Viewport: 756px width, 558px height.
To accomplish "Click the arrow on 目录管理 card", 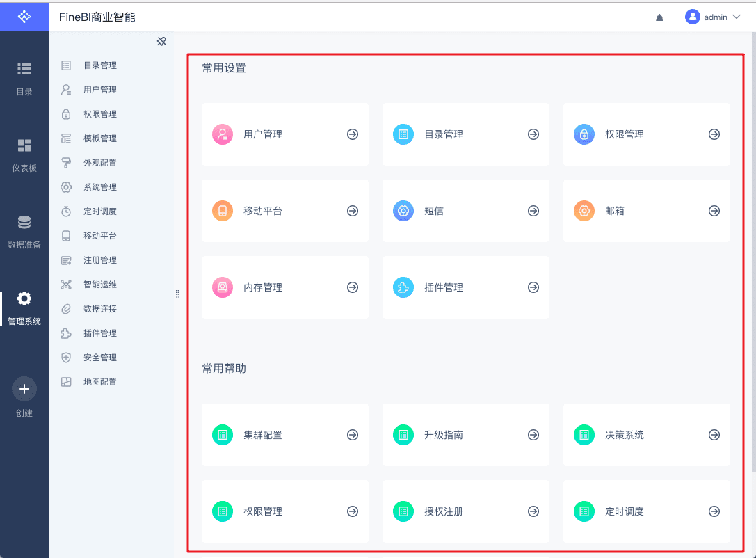I will pos(533,134).
